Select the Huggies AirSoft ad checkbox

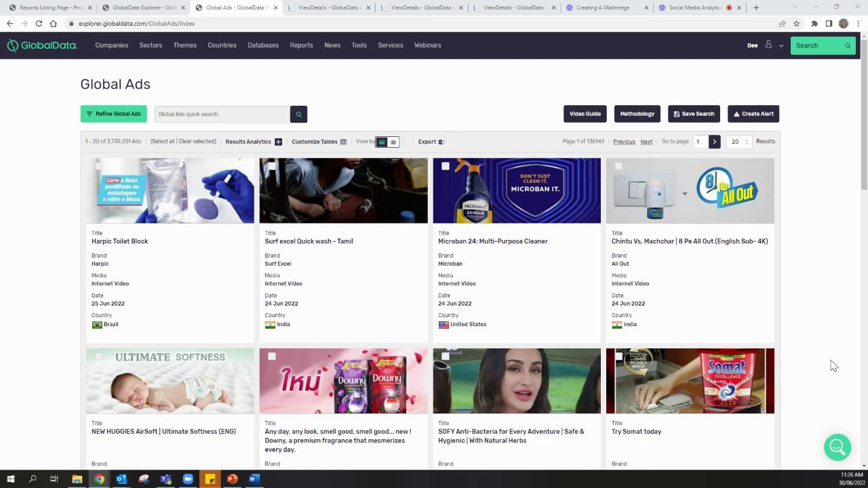[x=98, y=357]
